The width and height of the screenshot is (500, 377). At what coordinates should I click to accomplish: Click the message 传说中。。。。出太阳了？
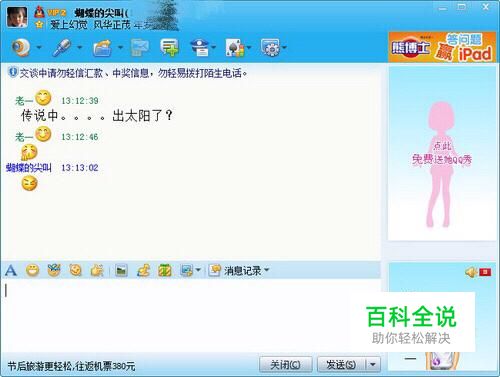pyautogui.click(x=97, y=116)
